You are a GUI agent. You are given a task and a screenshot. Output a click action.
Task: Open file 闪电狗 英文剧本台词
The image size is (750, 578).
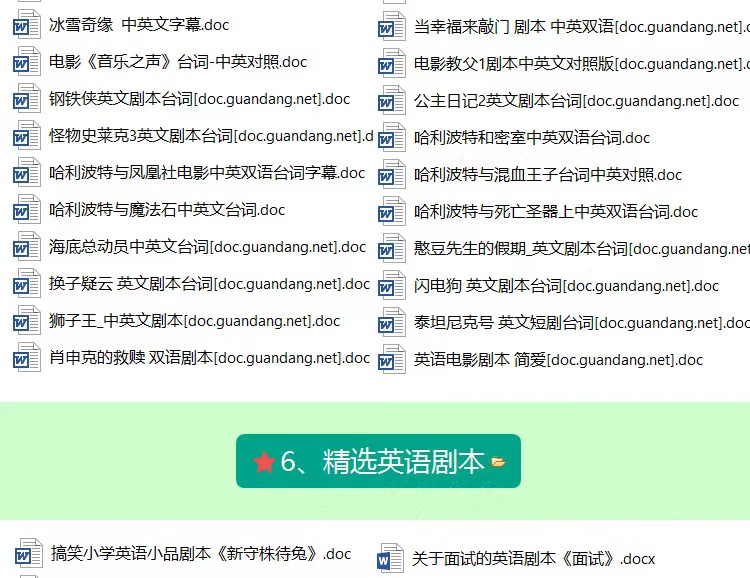coord(566,286)
